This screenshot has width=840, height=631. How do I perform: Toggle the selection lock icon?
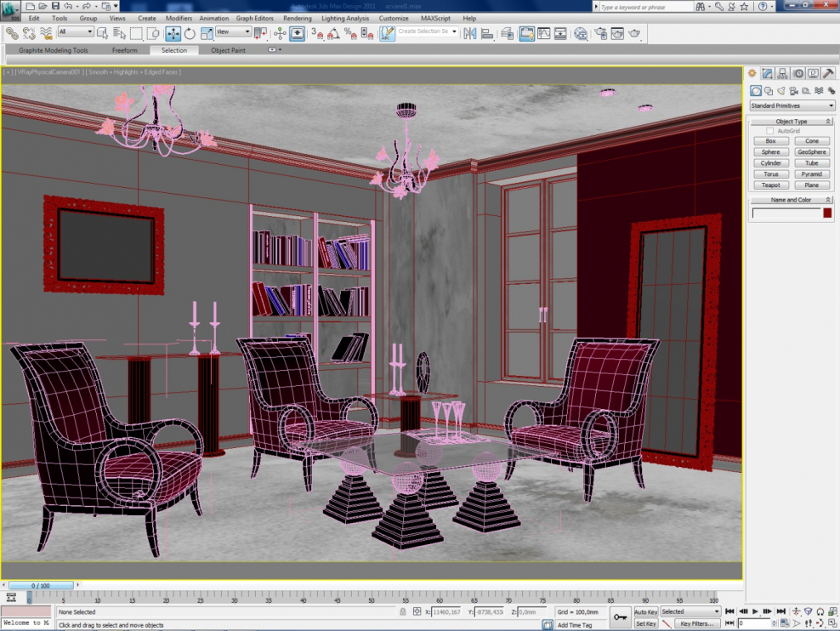tap(402, 611)
